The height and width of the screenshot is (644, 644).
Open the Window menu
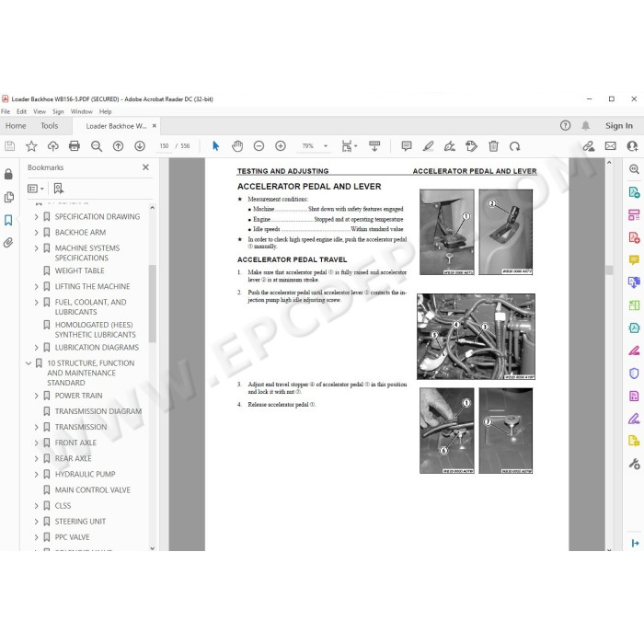point(81,111)
